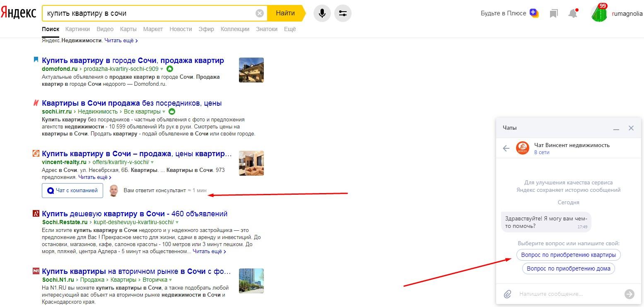The width and height of the screenshot is (644, 307).
Task: Click the 'Вторичка' breadcrumb of Sochi.N1.ru
Action: pyautogui.click(x=155, y=280)
